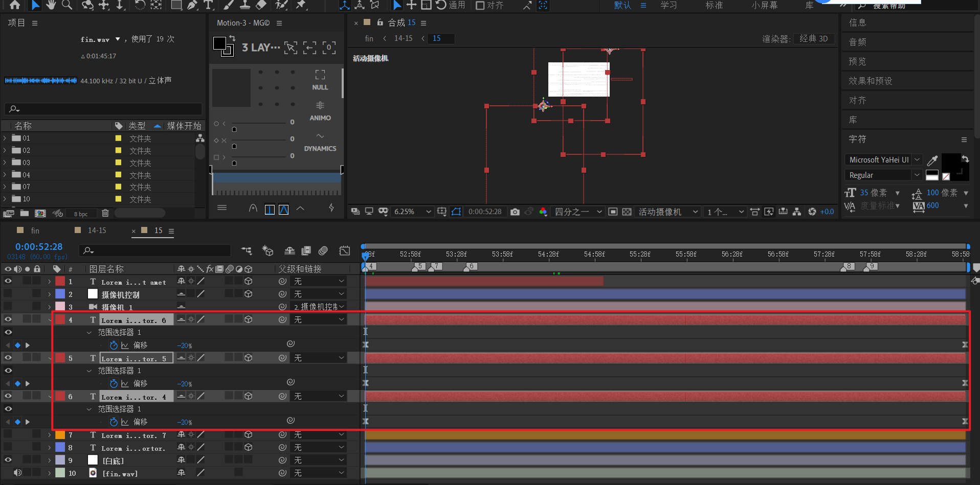Select the 标准 workspace

pyautogui.click(x=714, y=5)
